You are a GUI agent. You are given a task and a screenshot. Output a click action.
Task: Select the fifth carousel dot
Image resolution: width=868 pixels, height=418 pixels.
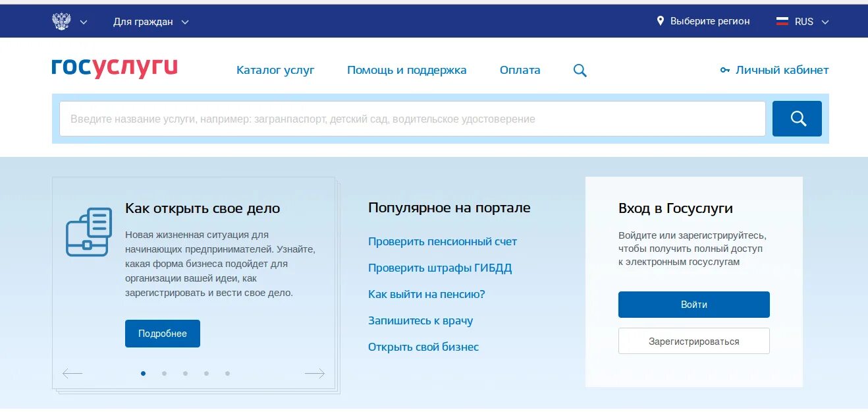click(x=227, y=373)
